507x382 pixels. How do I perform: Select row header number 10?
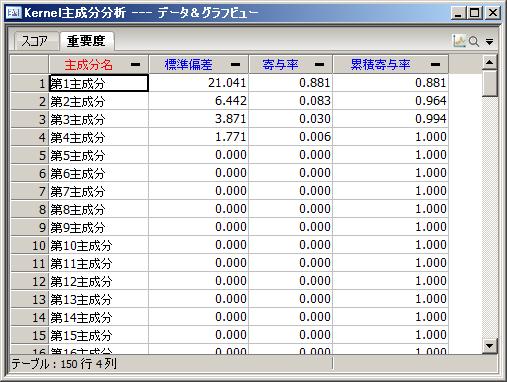click(x=30, y=245)
